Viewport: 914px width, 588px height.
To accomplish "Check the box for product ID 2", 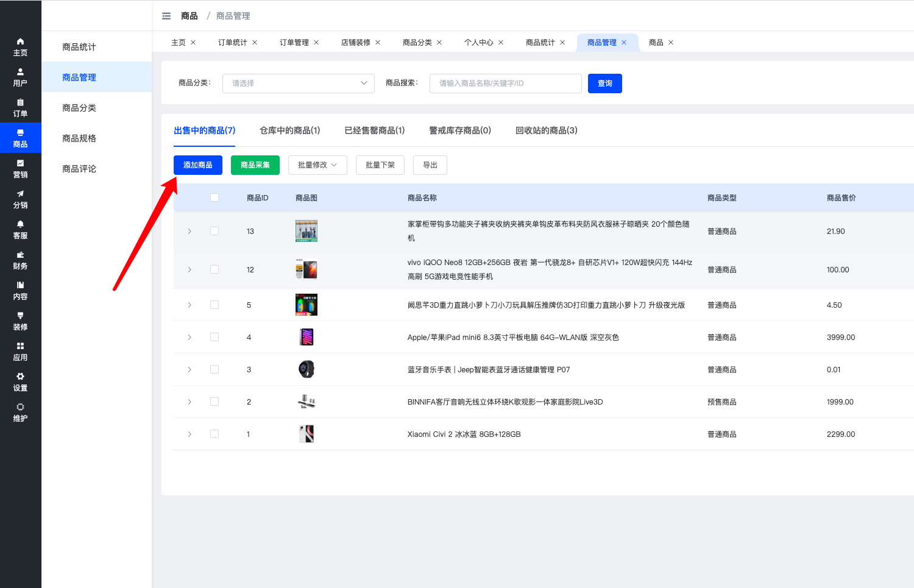I will coord(214,402).
